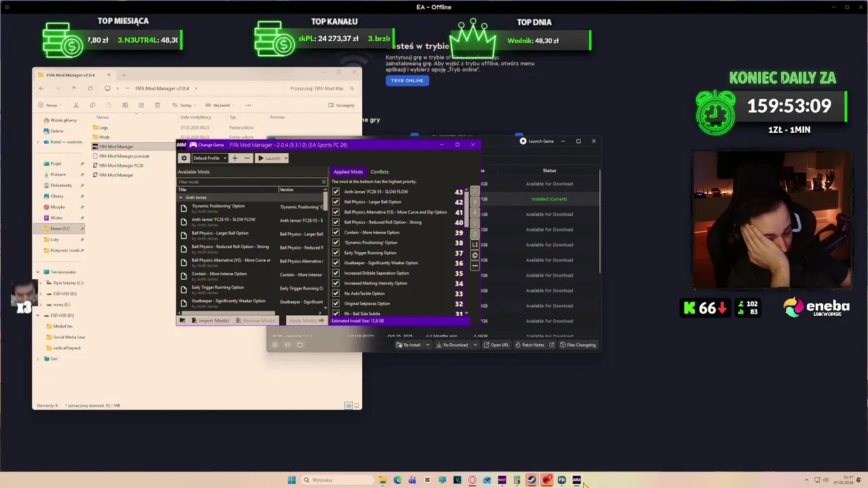
Task: Select the FIFA Mod Manager v2.0.4 Explorer tab
Action: tap(75, 75)
